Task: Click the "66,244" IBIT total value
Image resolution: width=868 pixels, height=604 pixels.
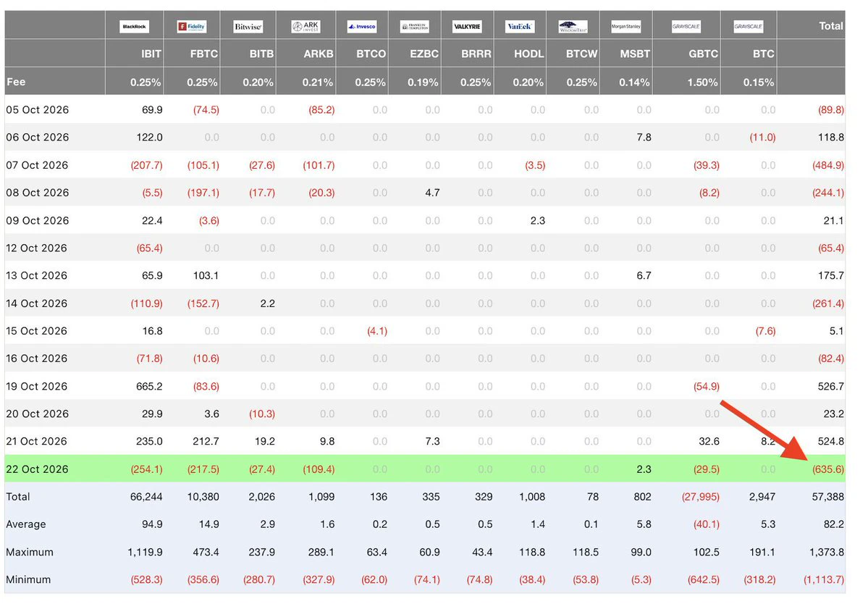Action: click(x=146, y=497)
